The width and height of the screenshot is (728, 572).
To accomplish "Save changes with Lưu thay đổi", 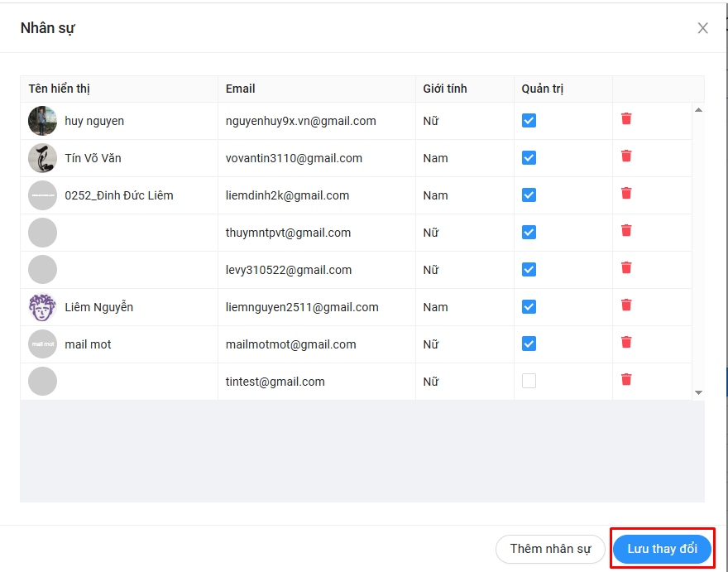I will pos(662,549).
